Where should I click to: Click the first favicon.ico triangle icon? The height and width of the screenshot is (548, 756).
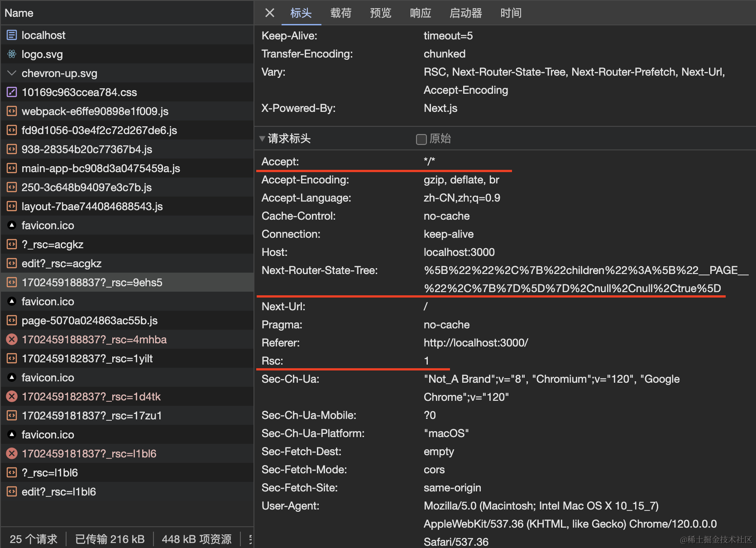tap(12, 225)
